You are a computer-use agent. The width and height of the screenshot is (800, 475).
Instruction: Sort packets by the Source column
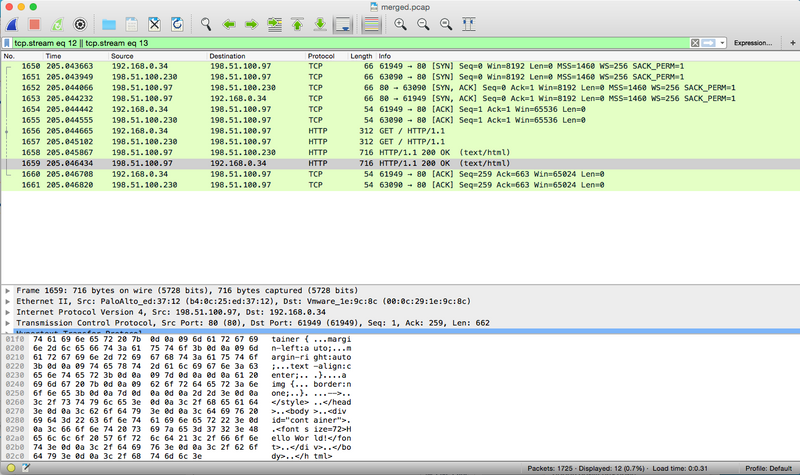click(122, 56)
